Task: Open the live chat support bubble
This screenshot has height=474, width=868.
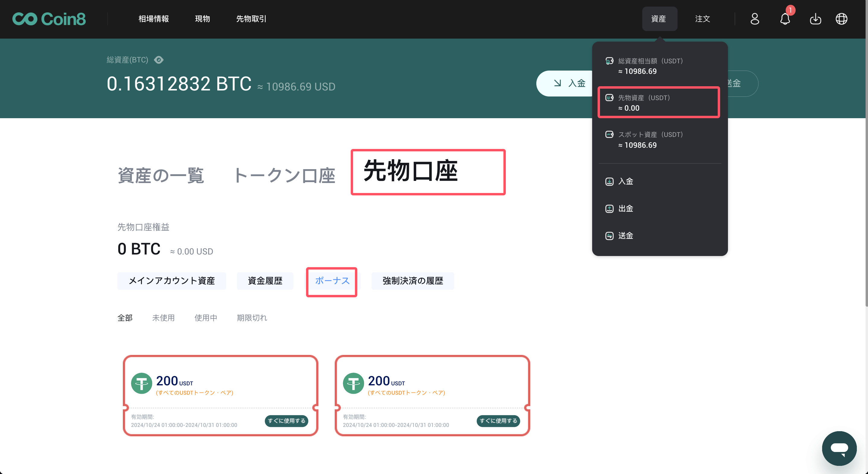Action: tap(839, 448)
